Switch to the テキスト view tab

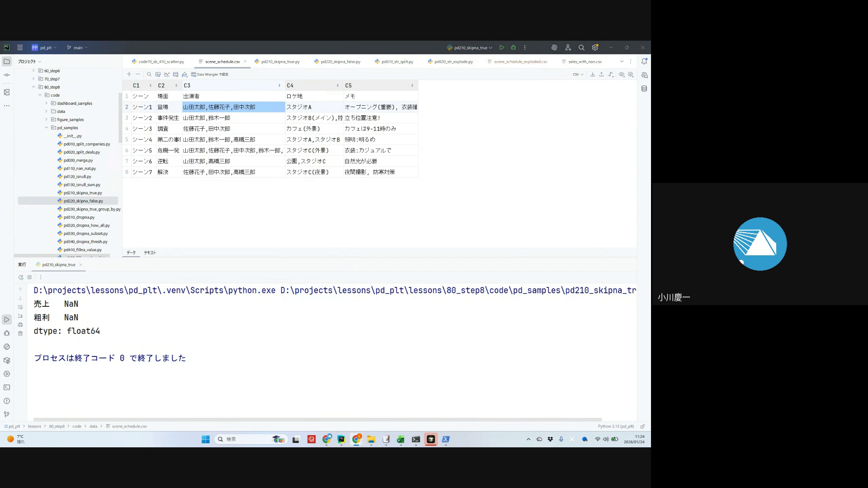click(x=150, y=253)
